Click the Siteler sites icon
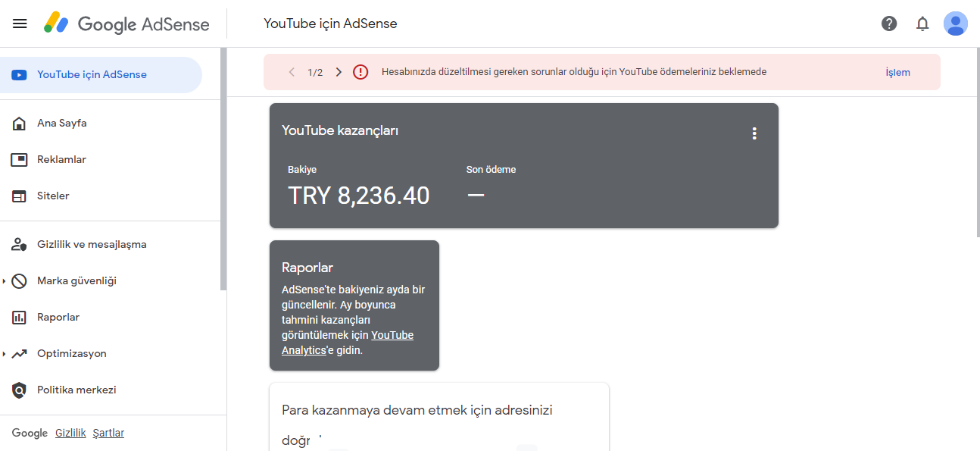Image resolution: width=980 pixels, height=451 pixels. click(x=20, y=196)
